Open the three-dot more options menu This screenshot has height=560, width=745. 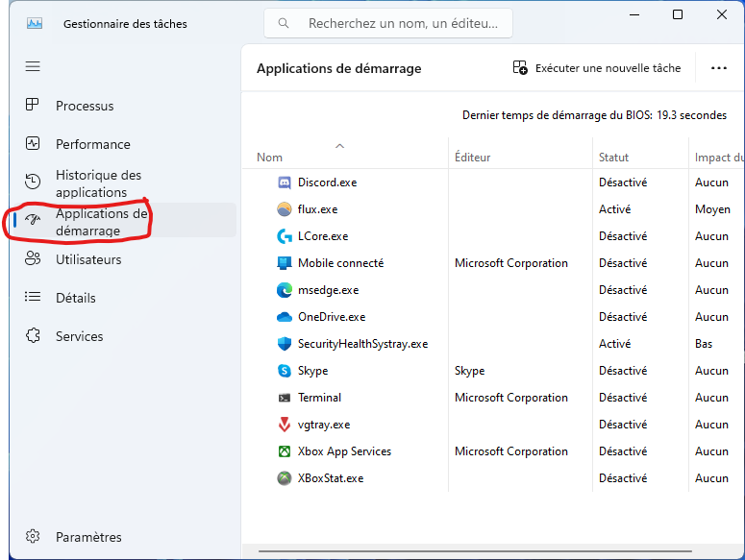coord(718,68)
